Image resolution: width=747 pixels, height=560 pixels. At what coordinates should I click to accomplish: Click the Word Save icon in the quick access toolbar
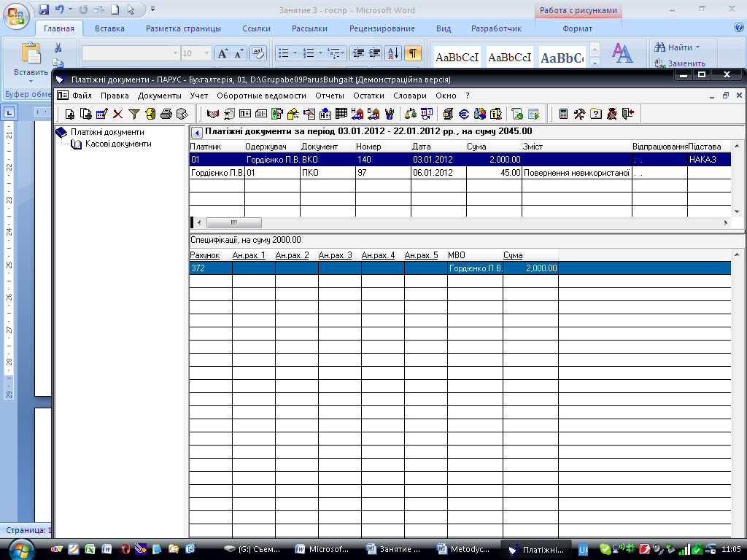[44, 9]
